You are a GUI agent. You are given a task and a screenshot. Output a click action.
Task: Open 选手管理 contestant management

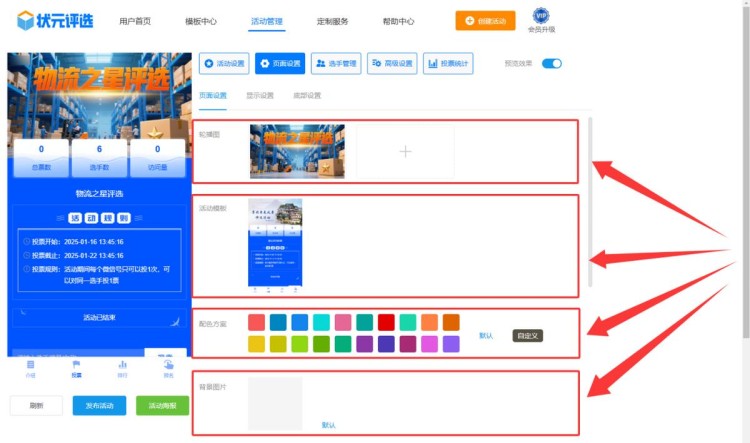[x=336, y=64]
